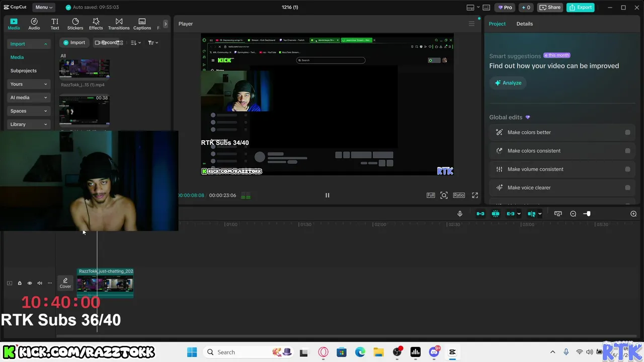Click the Export button

[581, 7]
